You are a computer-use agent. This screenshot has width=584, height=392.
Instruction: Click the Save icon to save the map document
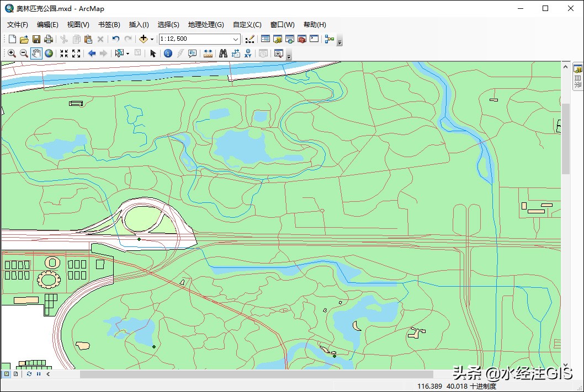[x=35, y=39]
